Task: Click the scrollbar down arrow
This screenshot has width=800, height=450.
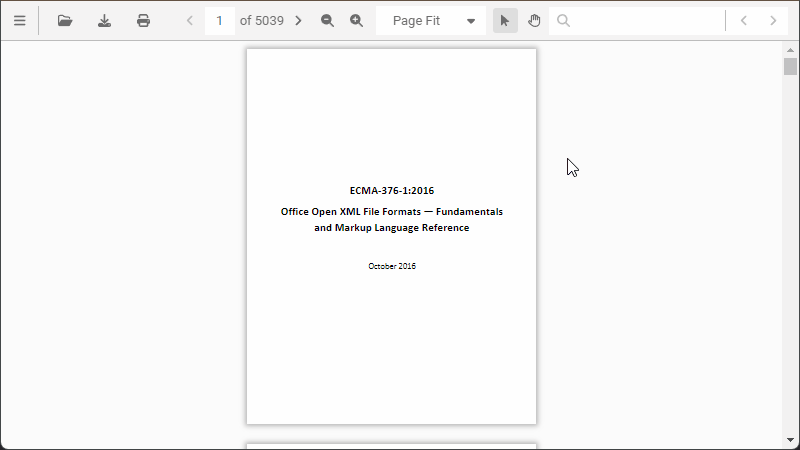Action: [x=790, y=441]
